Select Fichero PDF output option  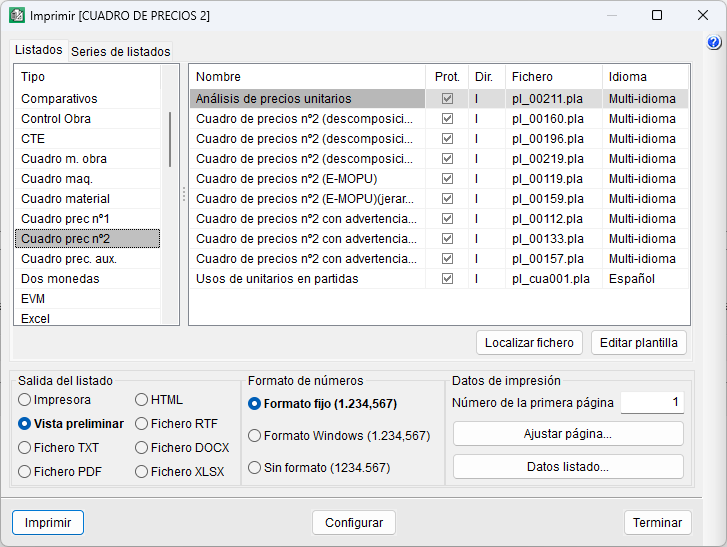pyautogui.click(x=25, y=472)
